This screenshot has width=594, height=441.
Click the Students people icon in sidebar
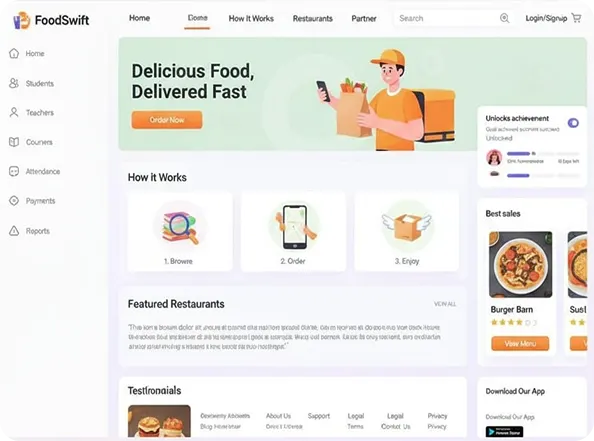14,83
